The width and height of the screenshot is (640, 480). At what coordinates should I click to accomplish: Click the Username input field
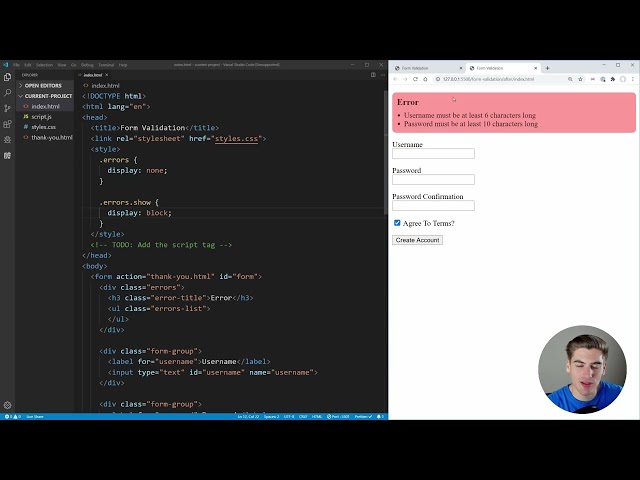(x=433, y=153)
